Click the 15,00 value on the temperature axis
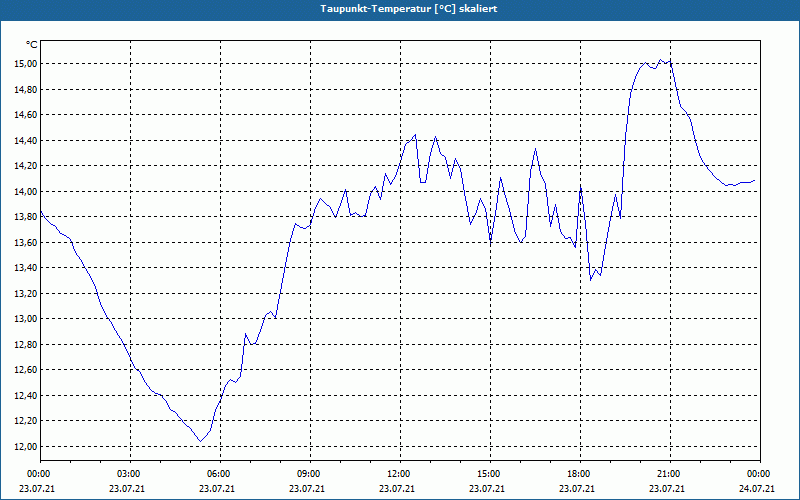This screenshot has width=800, height=500. 27,64
